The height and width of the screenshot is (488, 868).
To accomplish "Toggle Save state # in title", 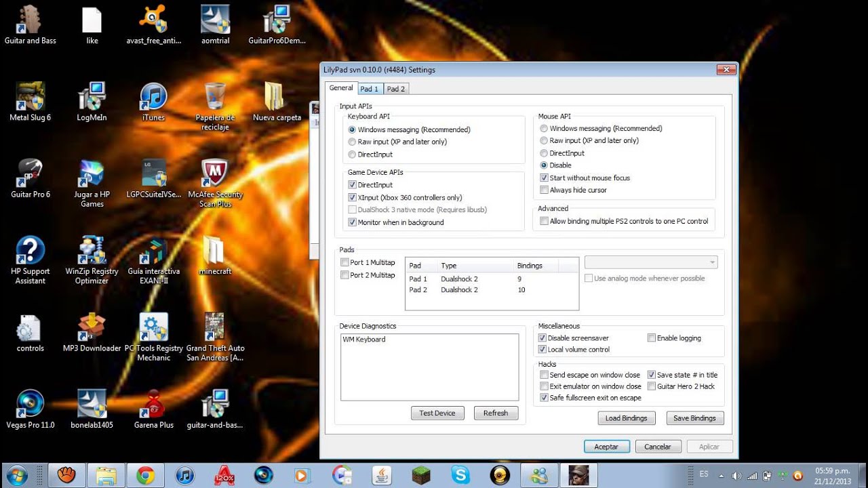I will 652,374.
